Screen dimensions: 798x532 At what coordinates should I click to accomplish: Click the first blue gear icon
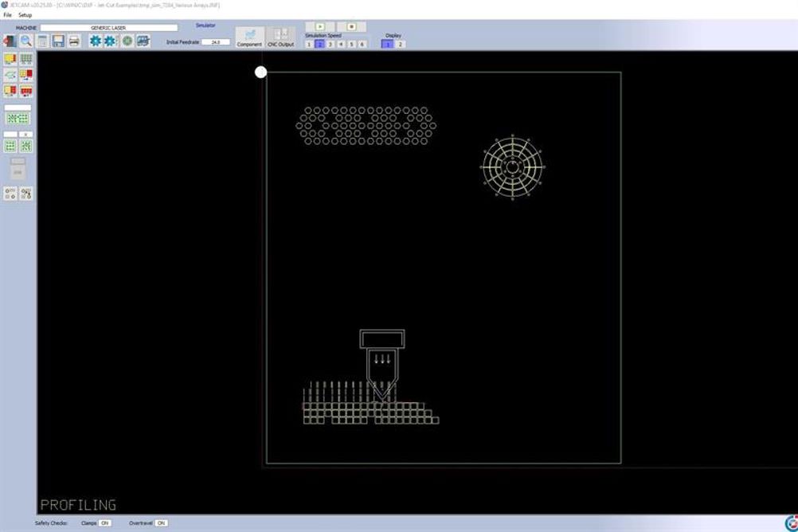tap(95, 41)
